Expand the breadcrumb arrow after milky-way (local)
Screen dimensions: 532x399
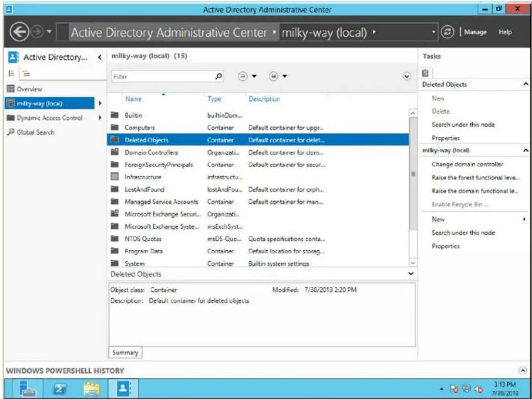pos(373,33)
